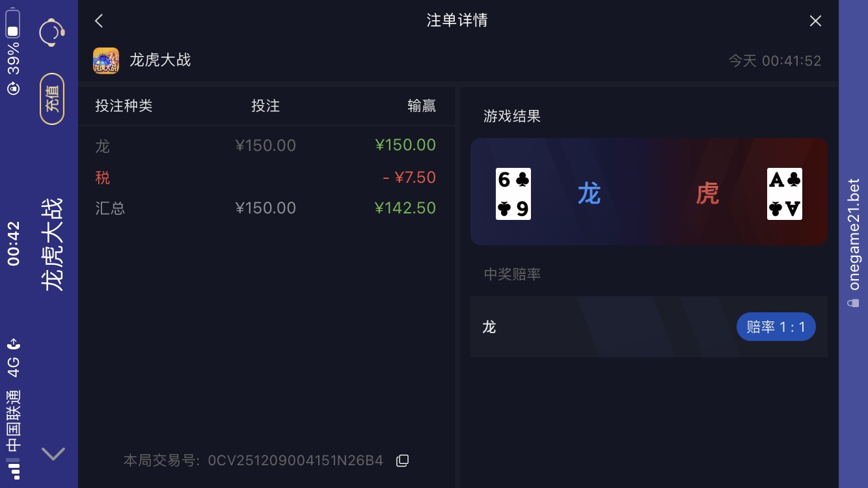Click the 龙虎大战 game icon
Screen dimensions: 868x488
(x=106, y=61)
